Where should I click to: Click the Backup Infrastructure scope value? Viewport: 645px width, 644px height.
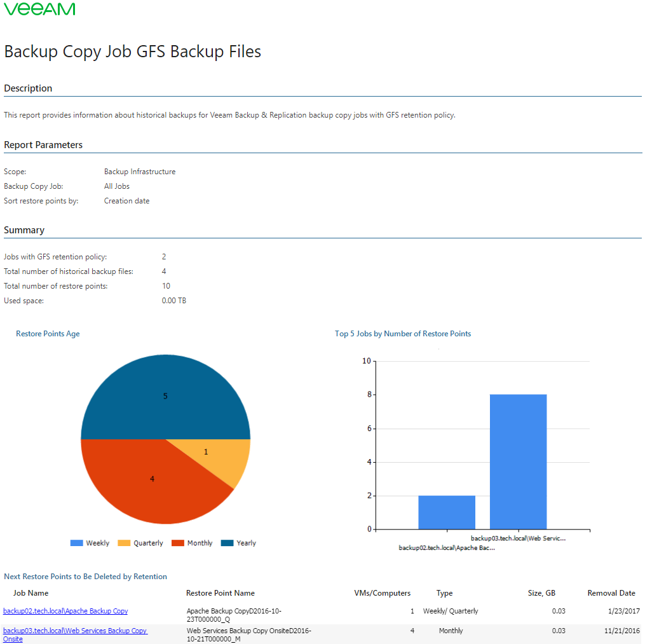140,172
